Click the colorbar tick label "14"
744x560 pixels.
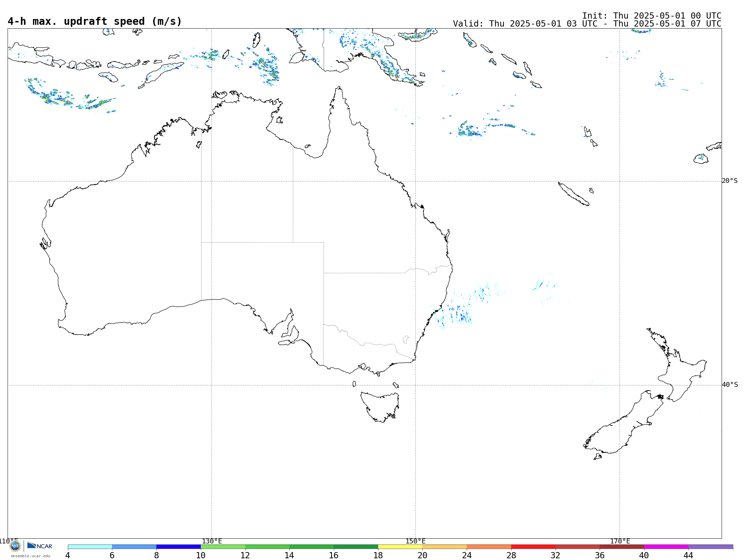289,556
